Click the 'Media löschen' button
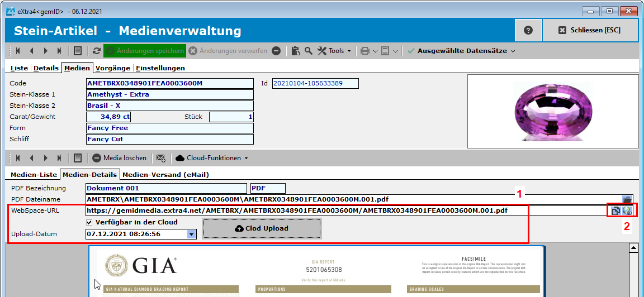The image size is (644, 297). tap(120, 158)
